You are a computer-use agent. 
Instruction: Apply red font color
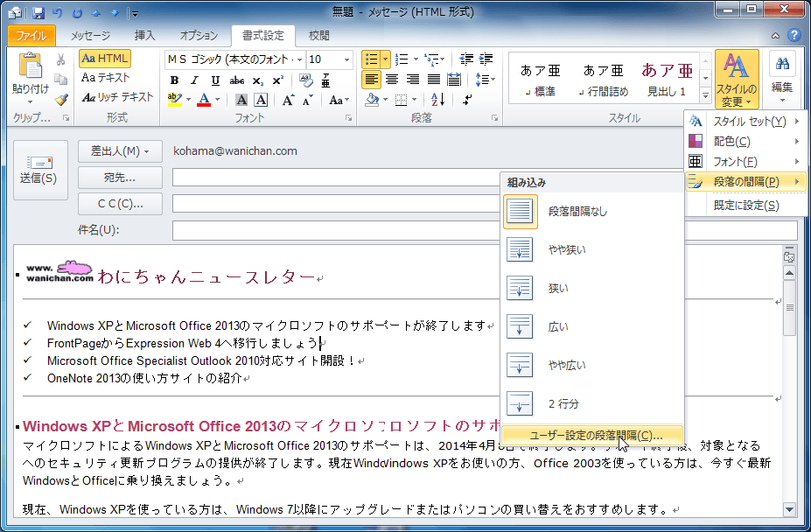(x=205, y=100)
